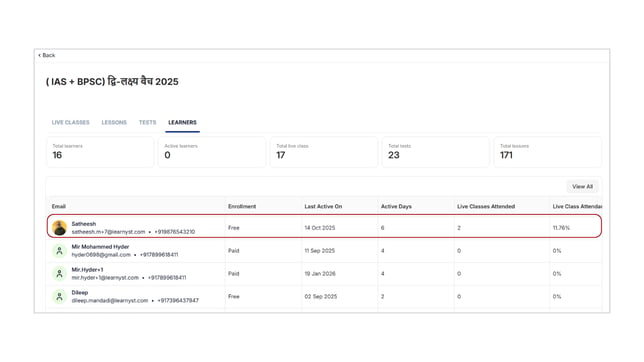
Task: Open the Total live class stat card
Action: pos(324,152)
